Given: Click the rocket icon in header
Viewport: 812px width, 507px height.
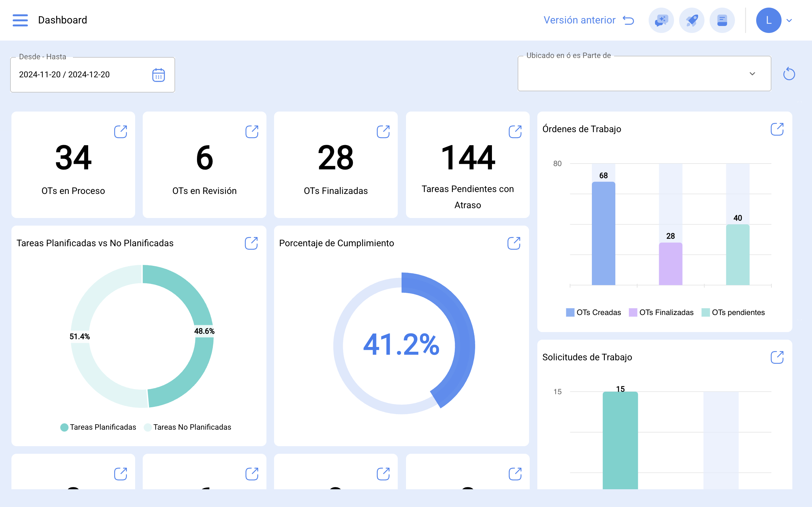Looking at the screenshot, I should tap(691, 21).
